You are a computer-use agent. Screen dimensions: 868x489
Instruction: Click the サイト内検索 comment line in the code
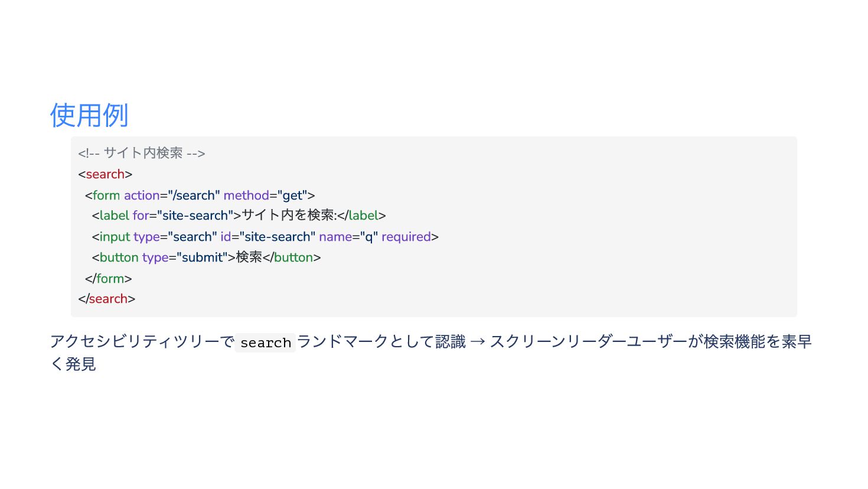[142, 153]
